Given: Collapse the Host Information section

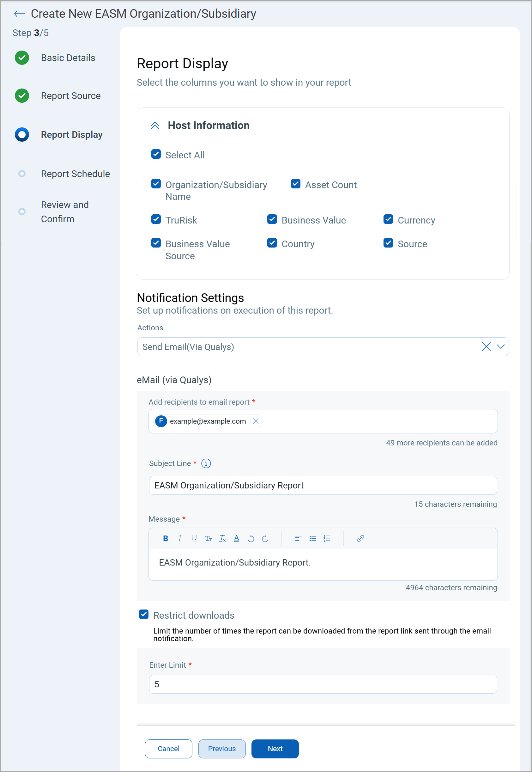Looking at the screenshot, I should (155, 126).
